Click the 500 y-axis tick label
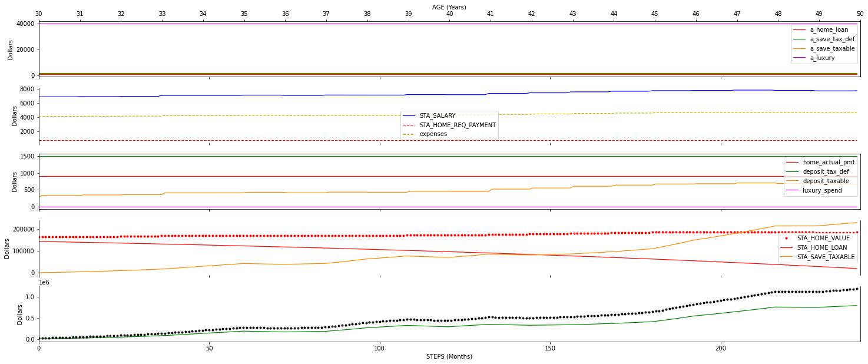 (x=29, y=190)
